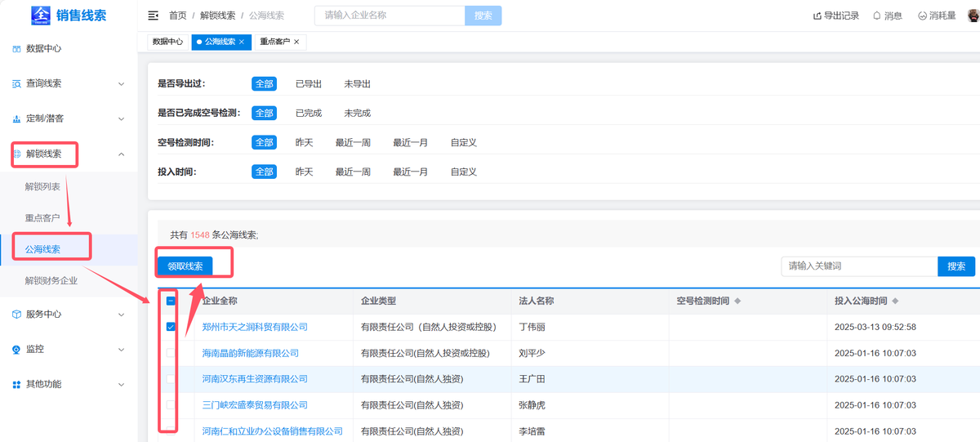Select 未完成 in 空号检测 filter
The height and width of the screenshot is (442, 980).
(358, 114)
